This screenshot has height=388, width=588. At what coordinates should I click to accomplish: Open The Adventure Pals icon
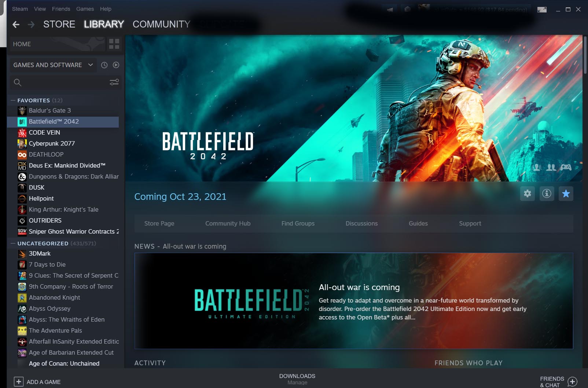[x=22, y=330]
